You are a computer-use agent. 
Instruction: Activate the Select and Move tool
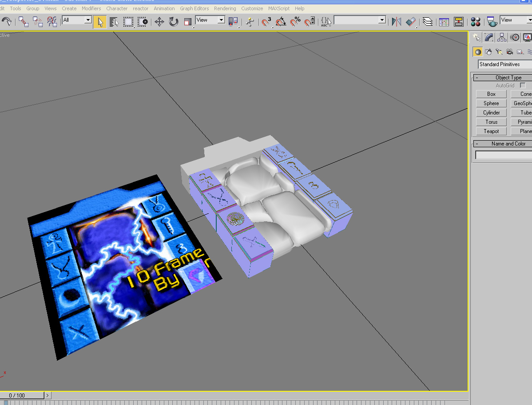click(159, 22)
